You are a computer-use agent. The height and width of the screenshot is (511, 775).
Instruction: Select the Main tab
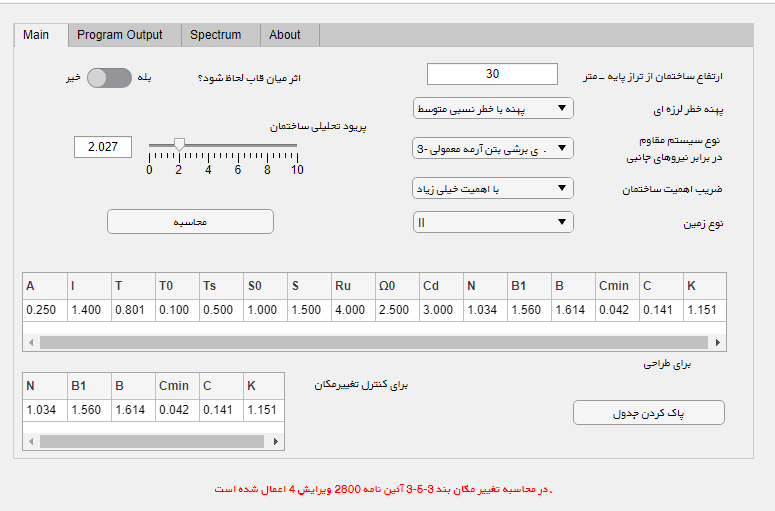[x=36, y=35]
